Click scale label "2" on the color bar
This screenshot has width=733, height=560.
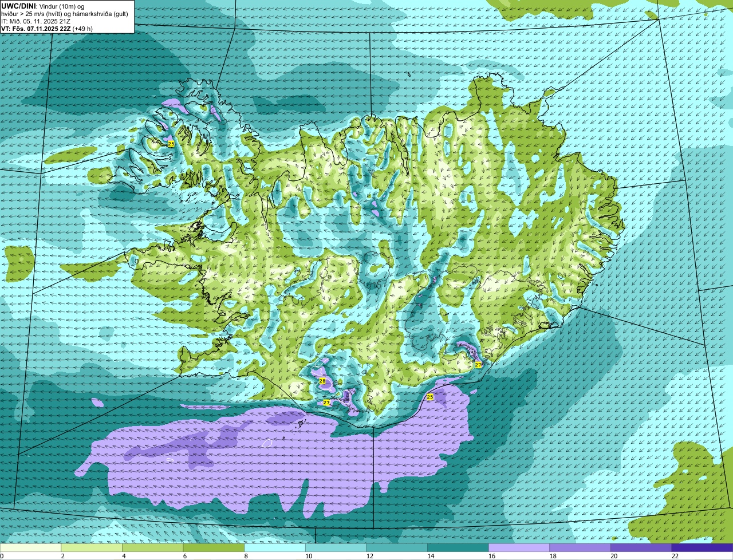click(62, 556)
